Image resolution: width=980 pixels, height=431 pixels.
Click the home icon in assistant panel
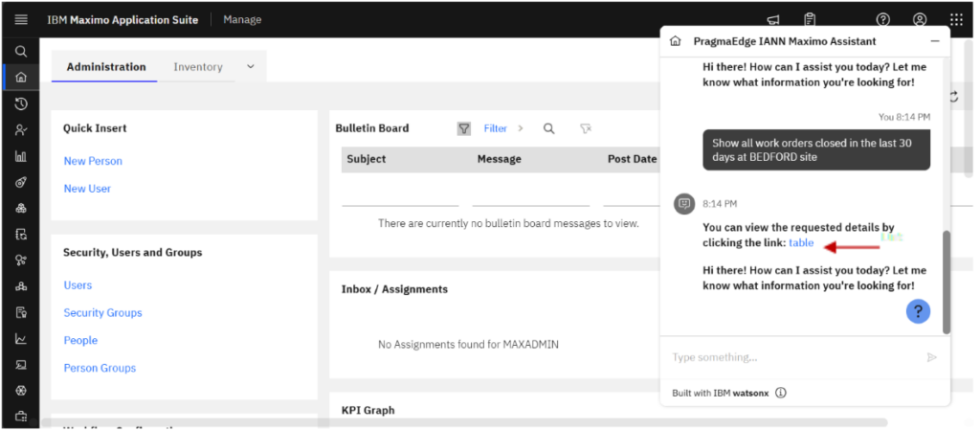675,41
